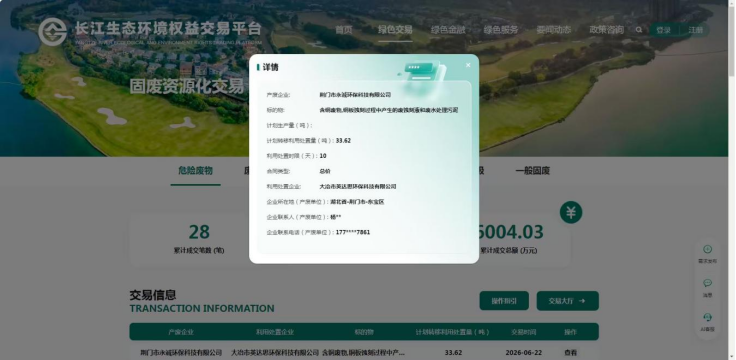
Task: Select the 一般固废 tab
Action: (x=533, y=171)
